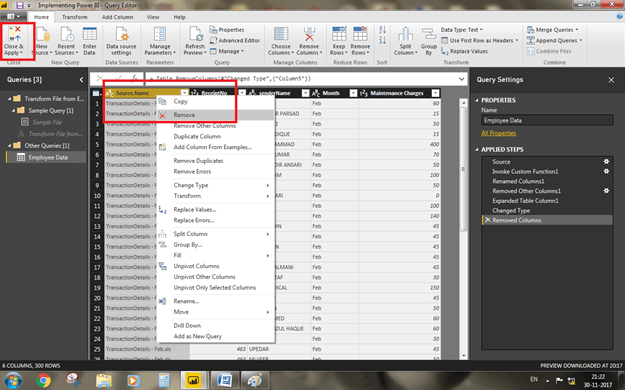Image resolution: width=625 pixels, height=390 pixels.
Task: Open gear for Removed Other Columns1 step
Action: [606, 191]
